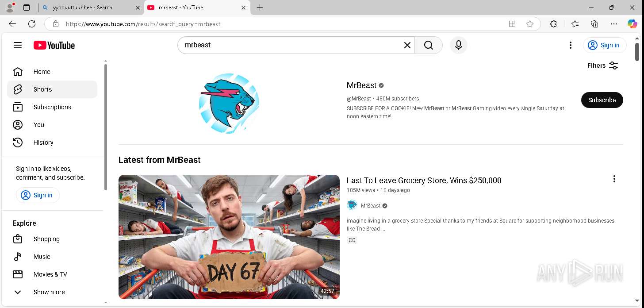This screenshot has width=644, height=308.
Task: Click the 42:57 duration badge
Action: [x=327, y=291]
